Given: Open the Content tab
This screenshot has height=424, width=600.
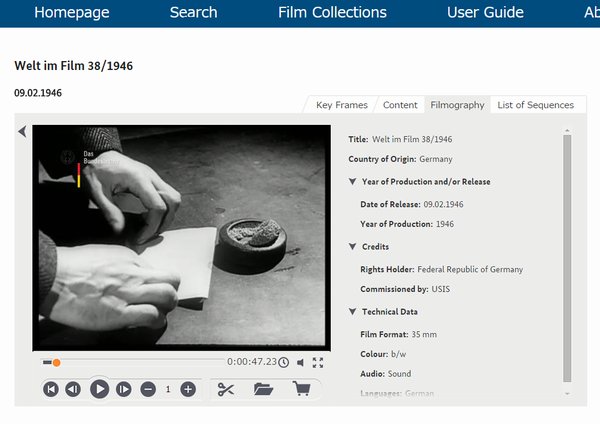Looking at the screenshot, I should click(400, 105).
